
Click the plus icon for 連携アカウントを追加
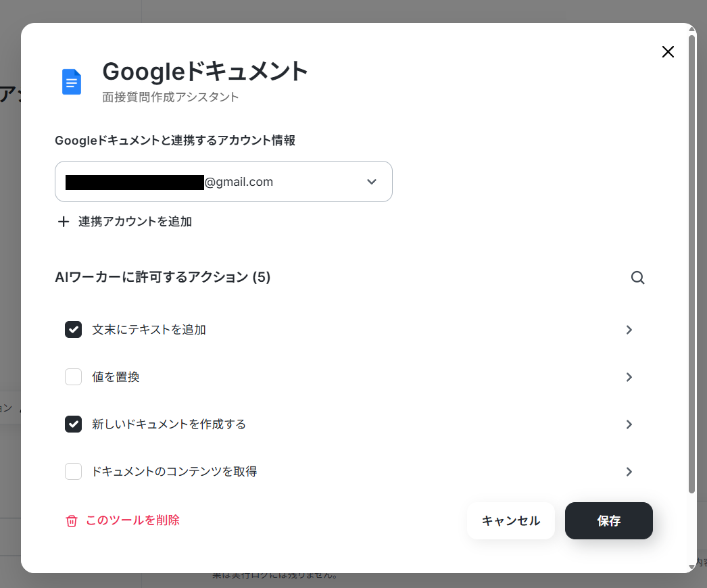point(64,222)
